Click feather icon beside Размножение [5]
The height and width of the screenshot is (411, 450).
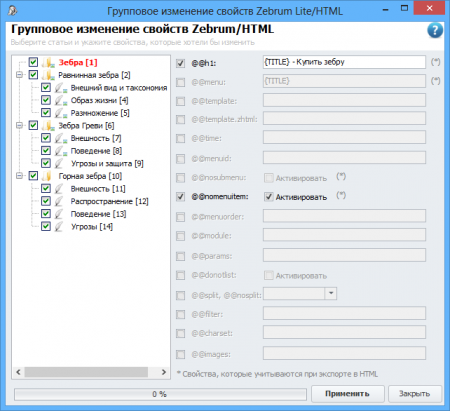(x=61, y=113)
